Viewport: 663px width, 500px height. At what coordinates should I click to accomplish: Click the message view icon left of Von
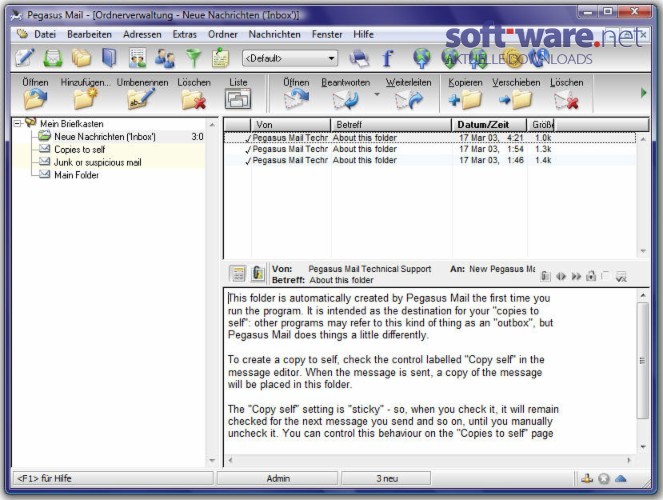pos(238,273)
